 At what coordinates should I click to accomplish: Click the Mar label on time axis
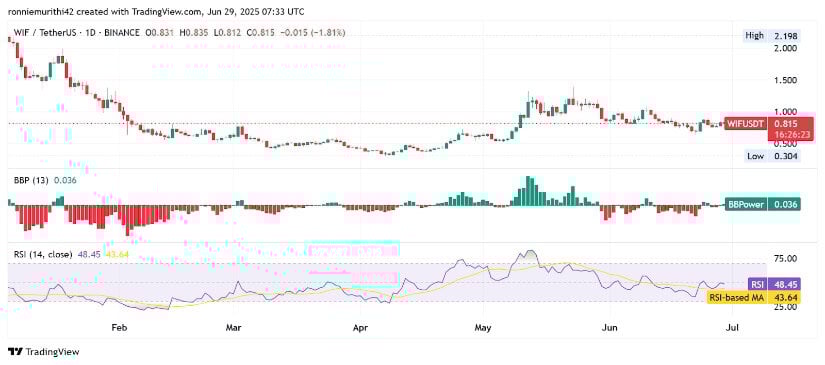point(233,328)
